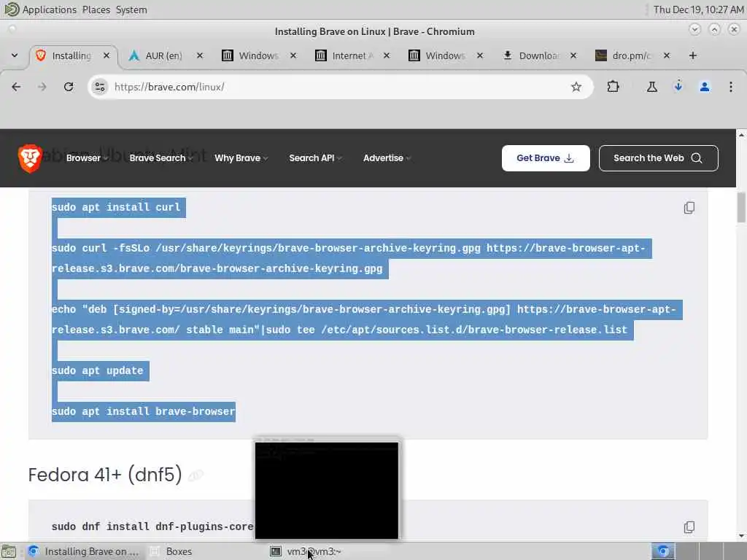Viewport: 747px width, 560px height.
Task: Open the Extensions puzzle icon
Action: pos(613,87)
